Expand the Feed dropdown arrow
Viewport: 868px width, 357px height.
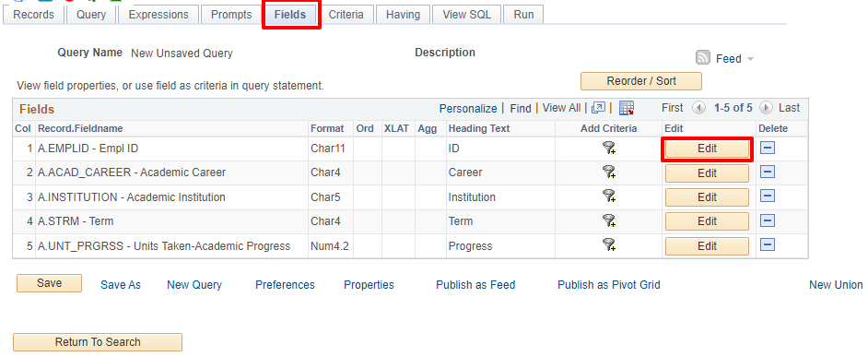(x=750, y=59)
